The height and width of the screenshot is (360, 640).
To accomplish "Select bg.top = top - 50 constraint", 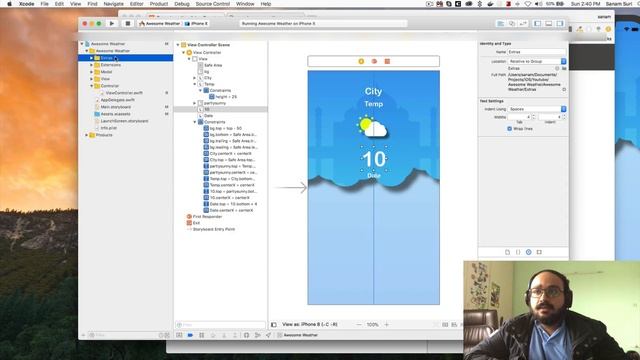I will [225, 128].
